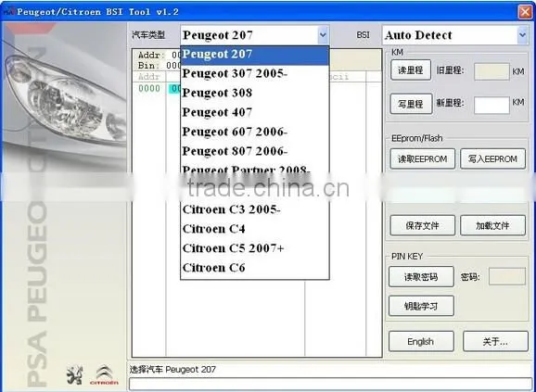This screenshot has width=536, height=392.
Task: Click the 密码 PIN code field
Action: point(507,276)
